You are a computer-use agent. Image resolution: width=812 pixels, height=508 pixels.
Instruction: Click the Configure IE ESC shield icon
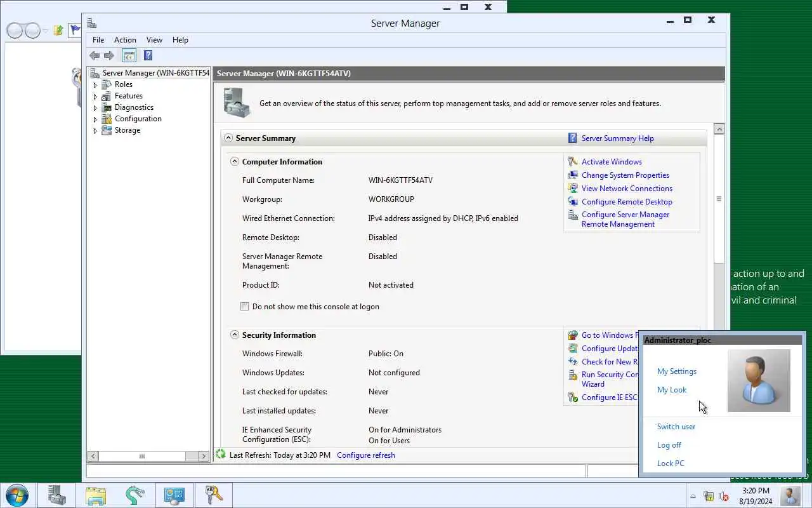pos(573,398)
